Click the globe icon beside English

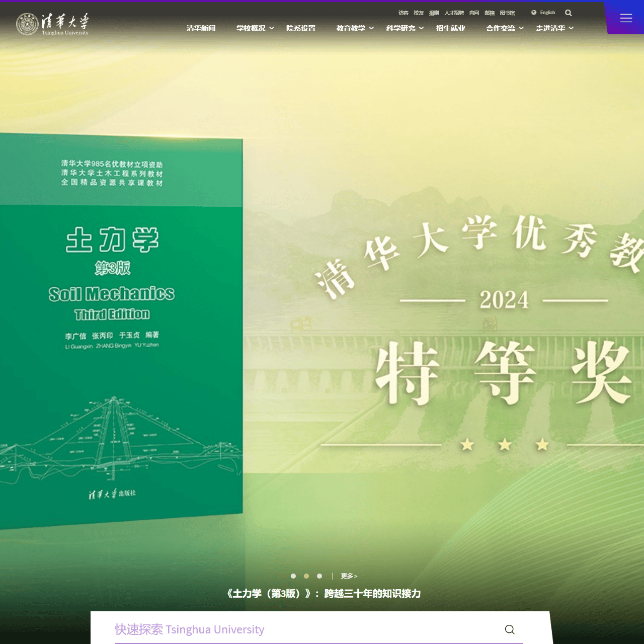tap(534, 13)
